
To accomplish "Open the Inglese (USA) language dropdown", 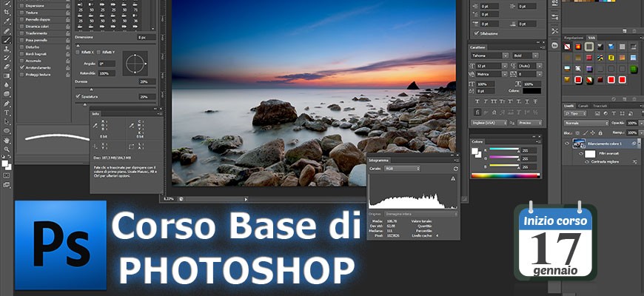I will [489, 123].
